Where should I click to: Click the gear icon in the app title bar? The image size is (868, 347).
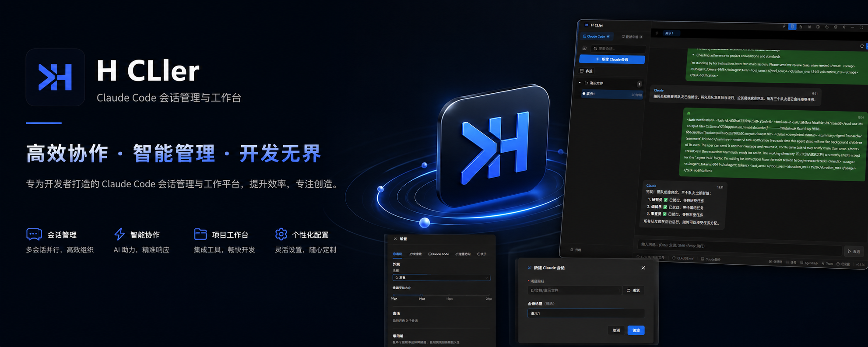coord(836,27)
